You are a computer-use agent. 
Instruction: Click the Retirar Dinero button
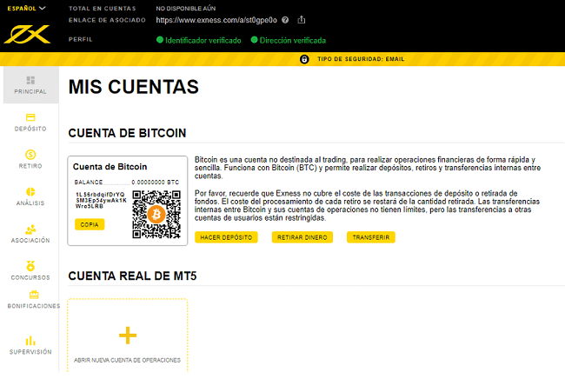(x=302, y=237)
